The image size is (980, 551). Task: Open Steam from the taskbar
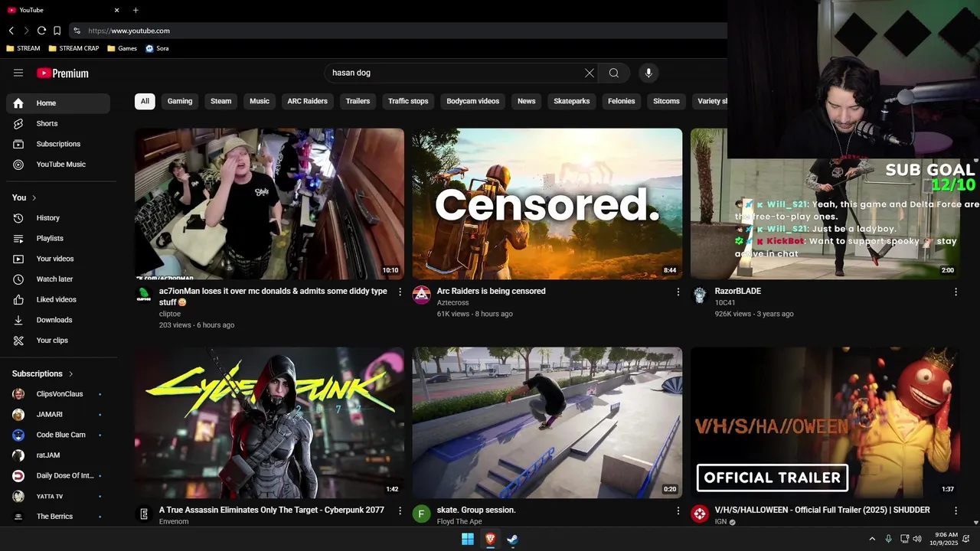(512, 539)
